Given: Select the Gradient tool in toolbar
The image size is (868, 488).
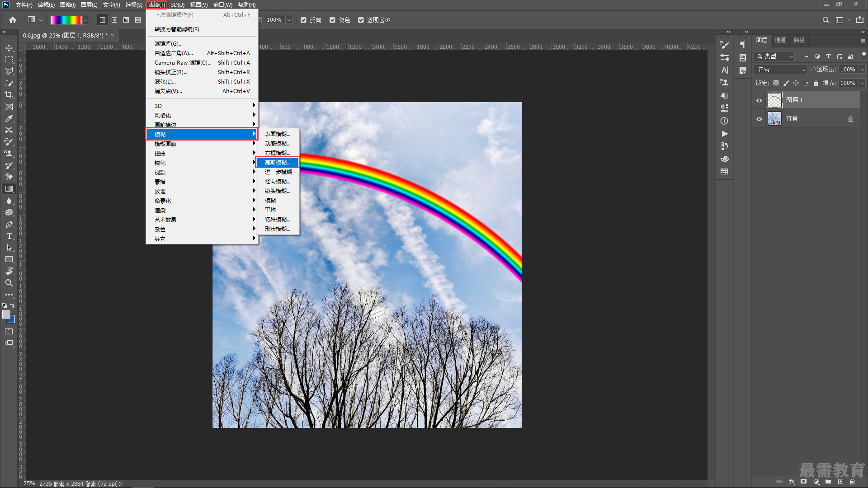Looking at the screenshot, I should pos(9,189).
